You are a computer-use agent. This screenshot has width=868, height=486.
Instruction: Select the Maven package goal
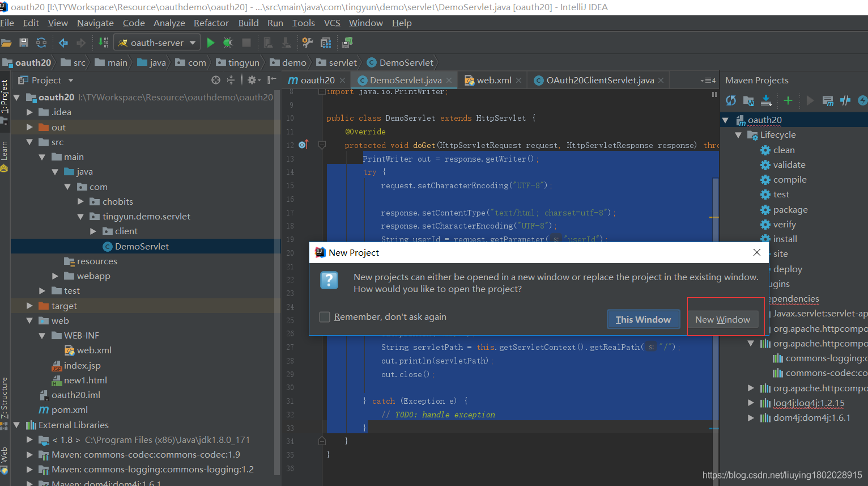pos(790,210)
